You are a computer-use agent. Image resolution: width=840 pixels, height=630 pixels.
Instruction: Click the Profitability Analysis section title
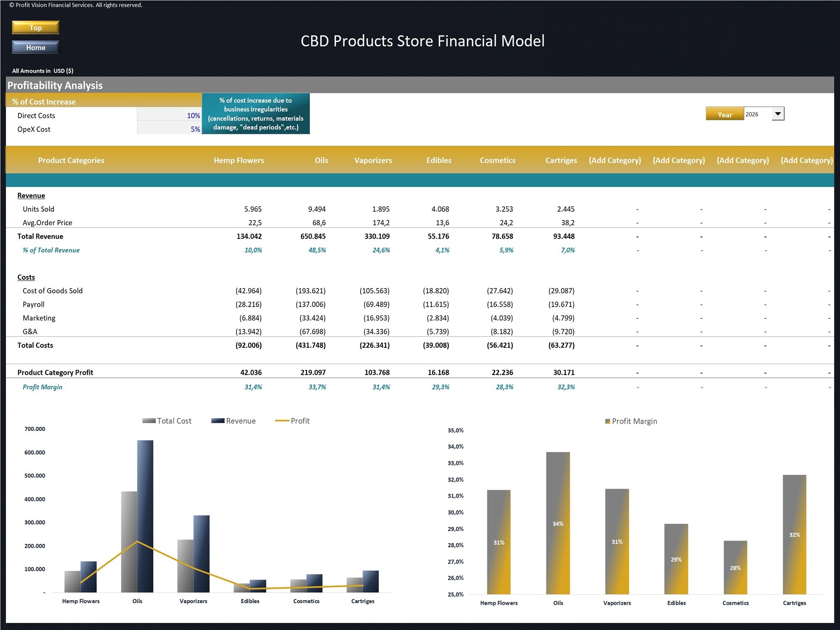[x=55, y=85]
